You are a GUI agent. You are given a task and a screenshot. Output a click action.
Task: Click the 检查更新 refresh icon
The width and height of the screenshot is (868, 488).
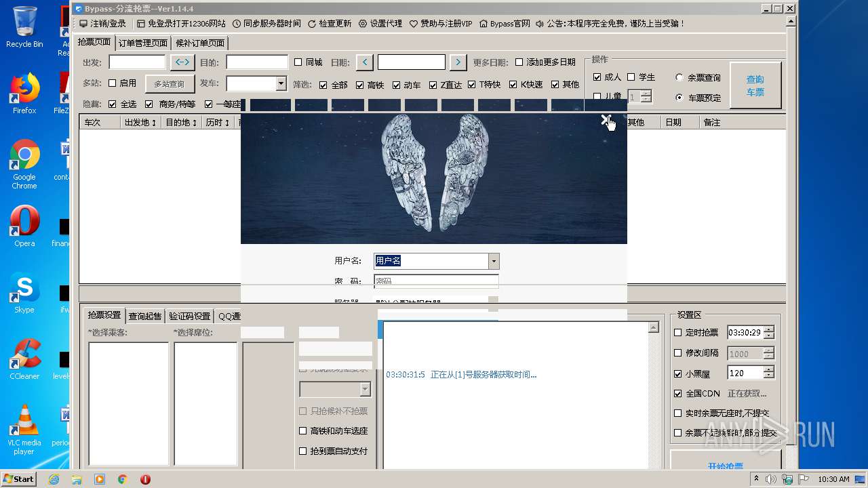point(312,24)
